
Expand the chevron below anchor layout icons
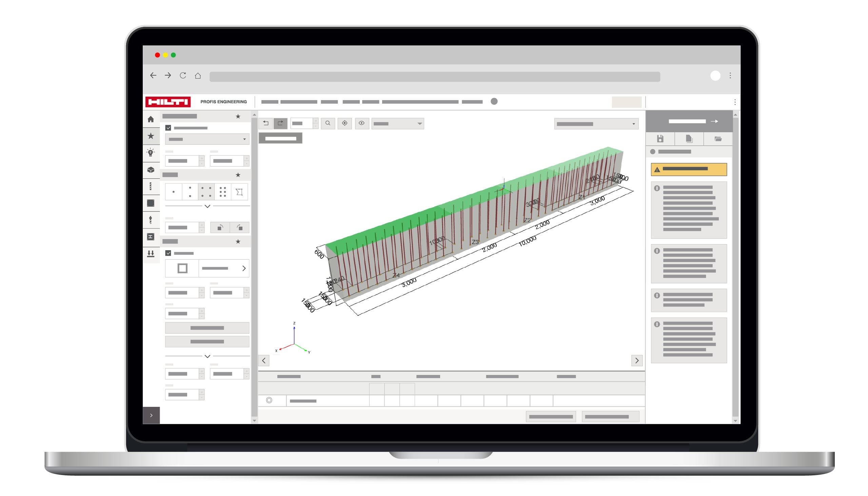pyautogui.click(x=208, y=207)
